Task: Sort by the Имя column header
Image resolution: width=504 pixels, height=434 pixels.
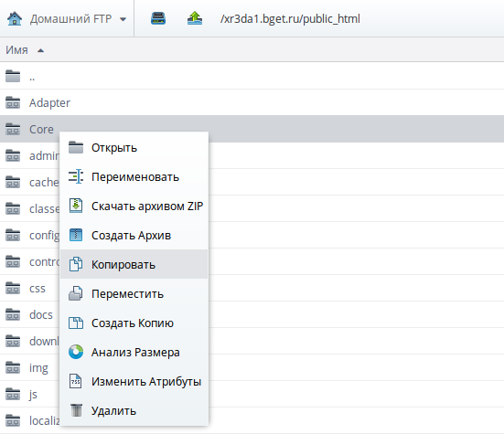Action: click(16, 50)
